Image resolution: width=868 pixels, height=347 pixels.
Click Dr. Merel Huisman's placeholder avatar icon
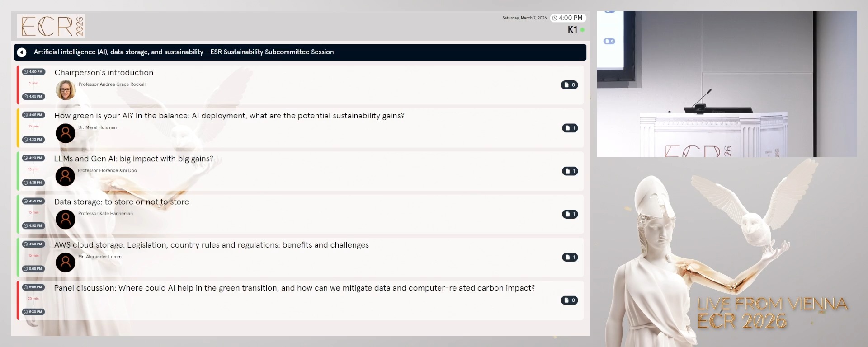click(66, 133)
